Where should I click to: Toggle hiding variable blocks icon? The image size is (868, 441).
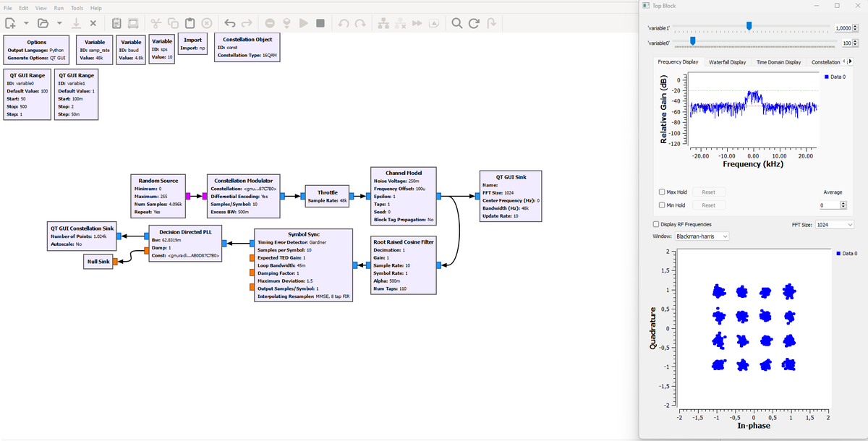(433, 23)
